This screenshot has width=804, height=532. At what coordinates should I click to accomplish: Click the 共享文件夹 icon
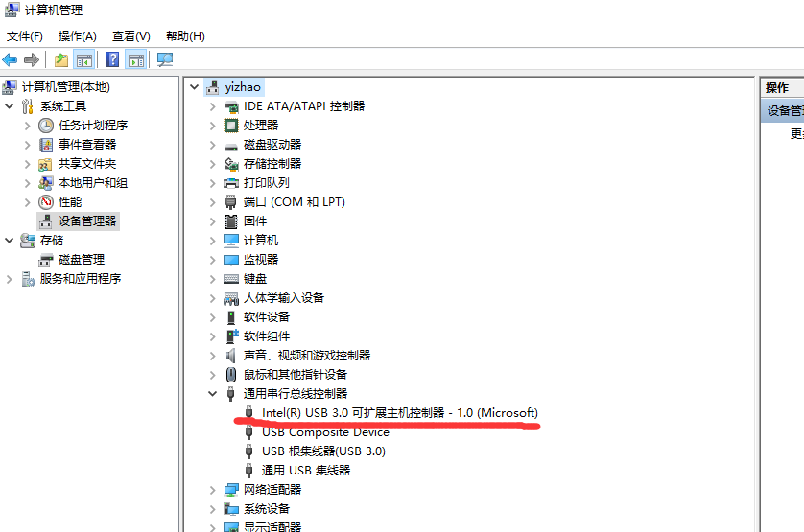pos(46,164)
